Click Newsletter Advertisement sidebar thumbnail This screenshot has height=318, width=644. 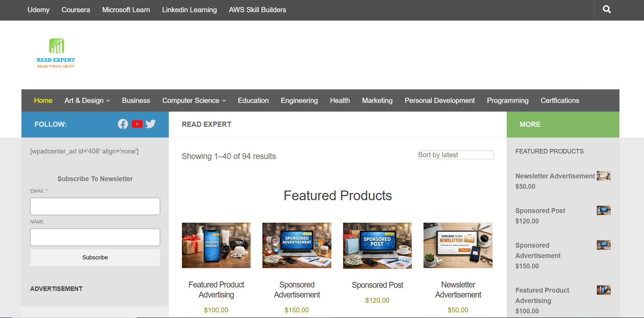tap(603, 176)
